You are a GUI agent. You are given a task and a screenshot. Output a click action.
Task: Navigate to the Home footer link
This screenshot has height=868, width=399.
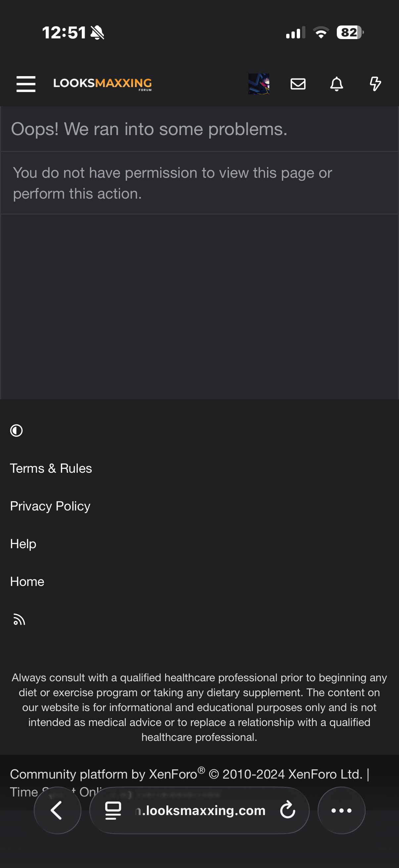(27, 582)
